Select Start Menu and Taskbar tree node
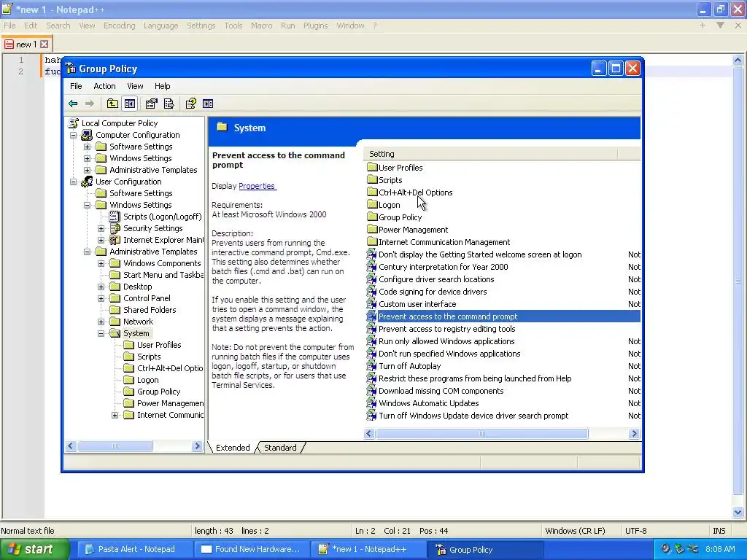This screenshot has width=747, height=560. click(x=163, y=275)
